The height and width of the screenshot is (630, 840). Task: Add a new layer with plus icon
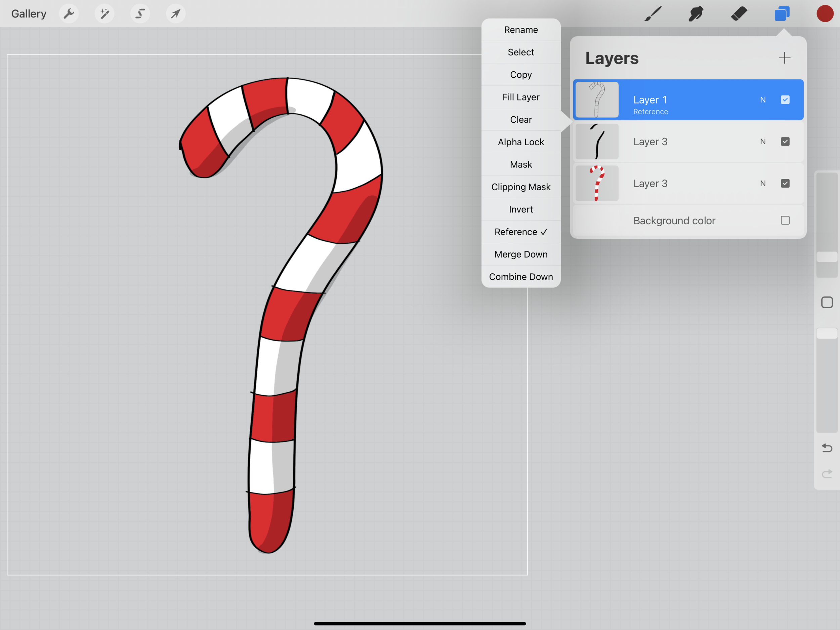(784, 58)
